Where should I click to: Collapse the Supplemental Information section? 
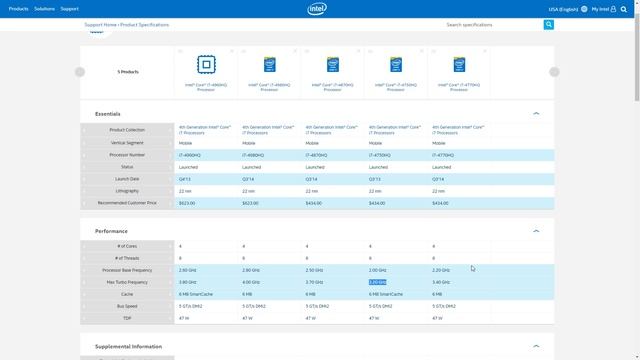click(x=536, y=346)
